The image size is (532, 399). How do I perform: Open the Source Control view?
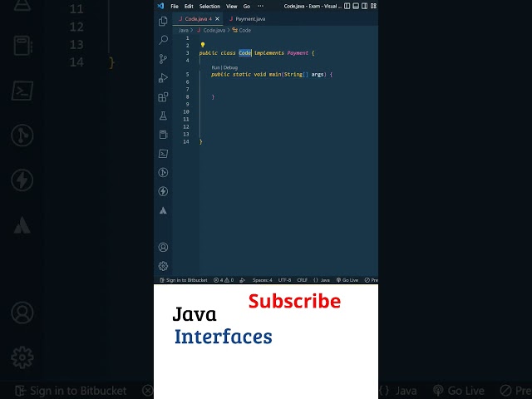point(163,59)
